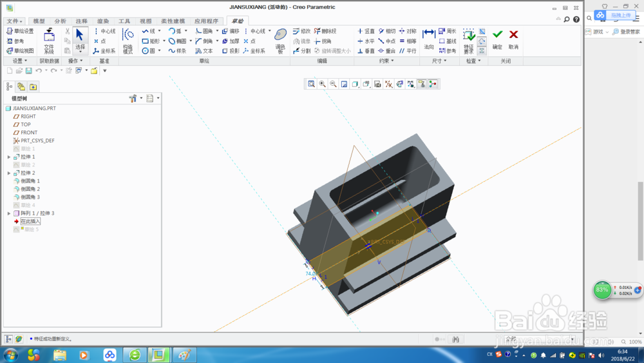Click the Zoom In view icon

pyautogui.click(x=323, y=84)
